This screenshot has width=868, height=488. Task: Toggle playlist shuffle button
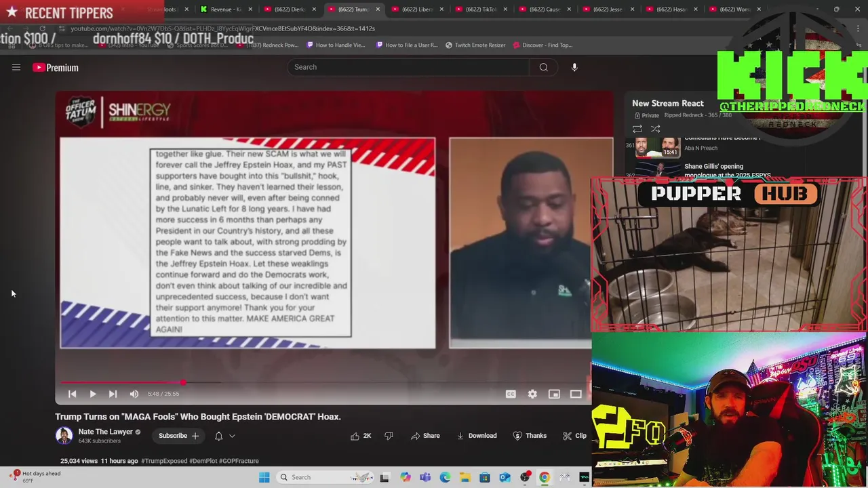point(655,129)
